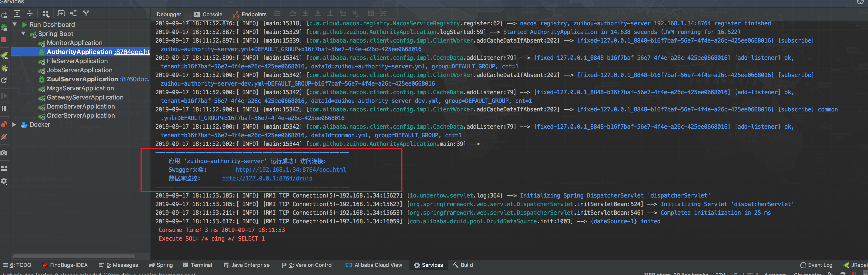Viewport: 868px width, 275px height.
Task: Select ZuulServerApplication in the services tree
Action: click(82, 79)
